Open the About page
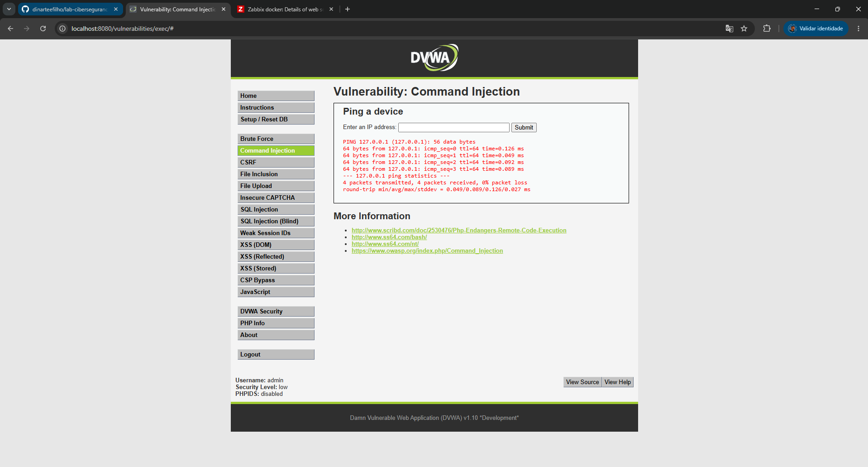This screenshot has height=467, width=868. coord(276,335)
